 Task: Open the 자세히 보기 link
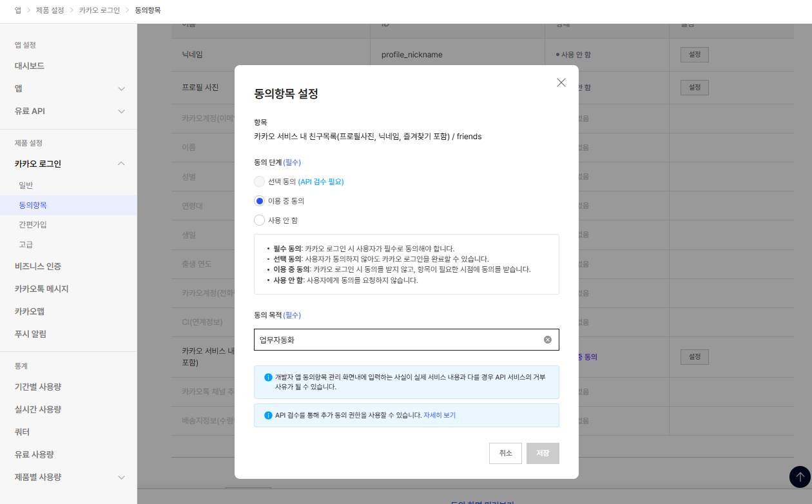(x=440, y=415)
